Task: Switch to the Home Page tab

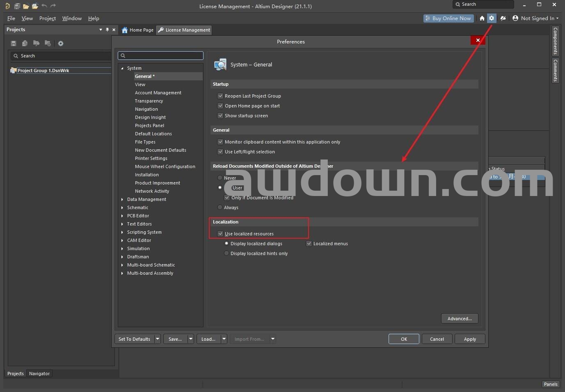Action: pos(137,30)
